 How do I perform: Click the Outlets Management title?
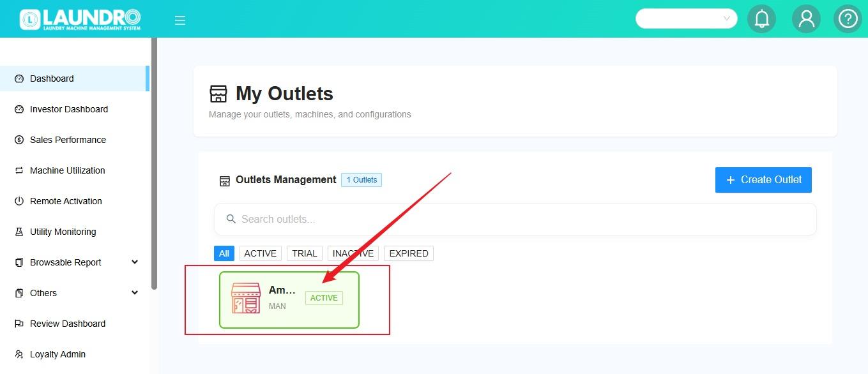point(286,180)
